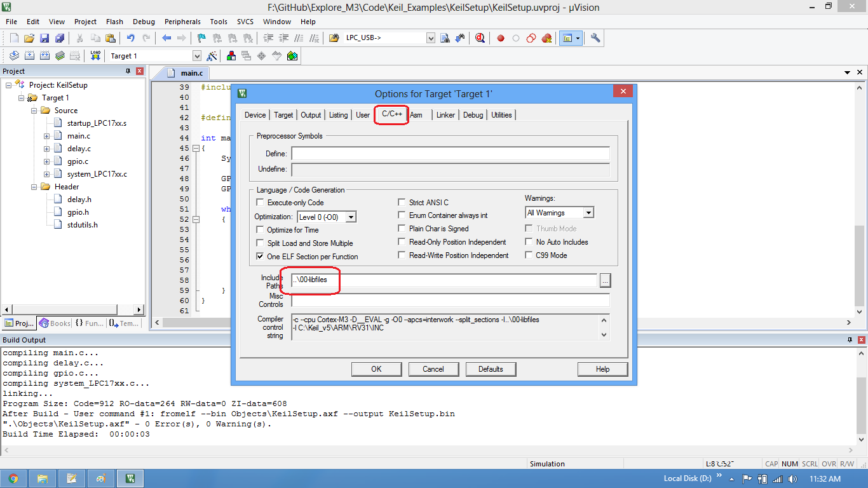Click the Save file toolbar icon
868x488 pixels.
point(44,38)
